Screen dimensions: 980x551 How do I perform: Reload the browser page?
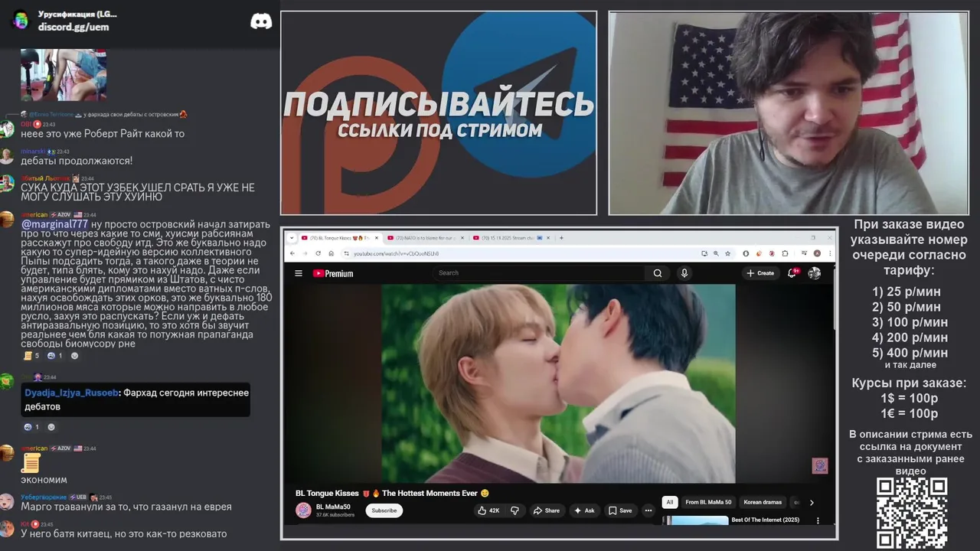[318, 253]
